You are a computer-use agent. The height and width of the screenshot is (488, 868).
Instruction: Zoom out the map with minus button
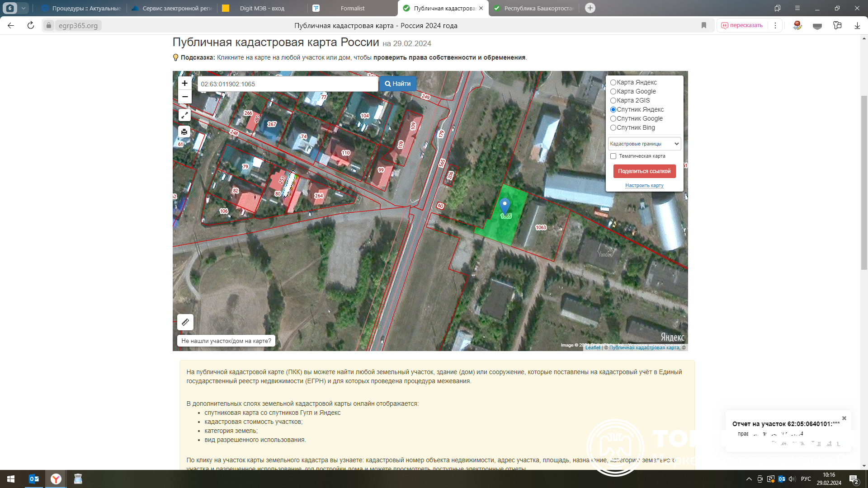184,97
